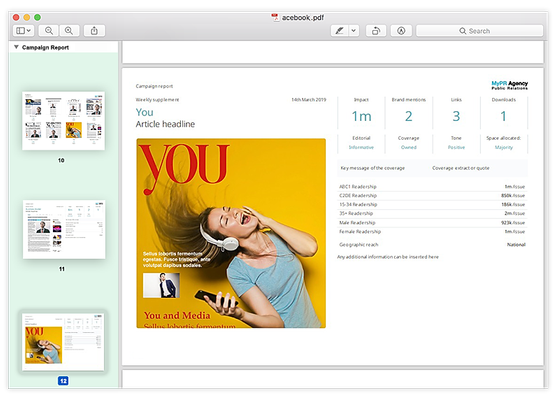This screenshot has height=400, width=559.
Task: Click the 'Article headline' text
Action: click(x=165, y=124)
